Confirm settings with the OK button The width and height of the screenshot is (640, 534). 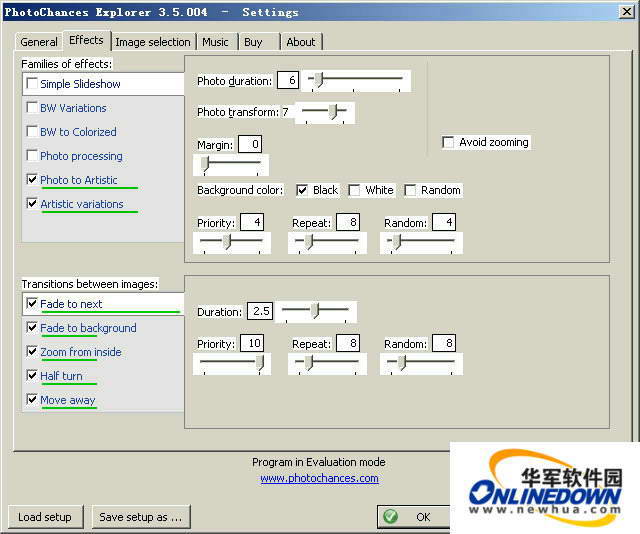(413, 517)
